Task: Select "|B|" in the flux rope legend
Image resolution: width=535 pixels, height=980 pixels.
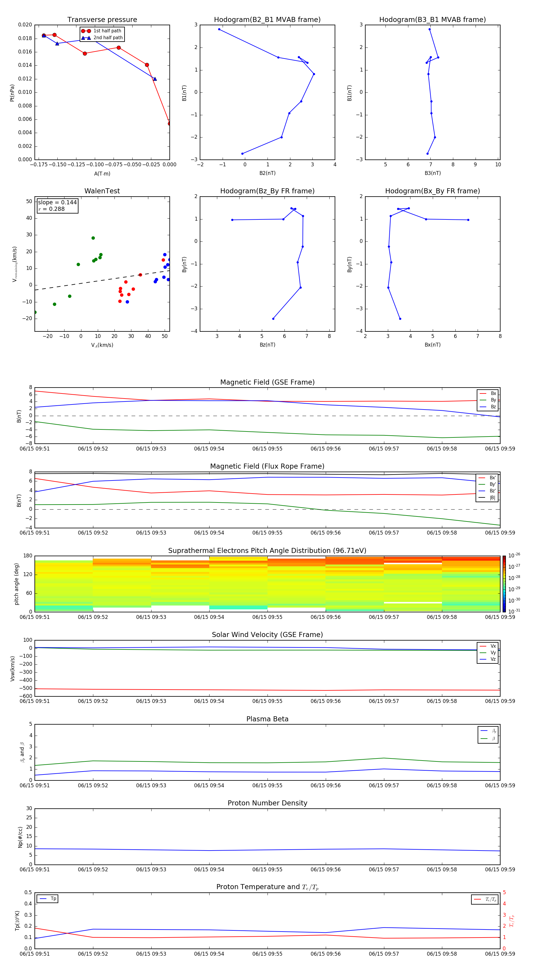Action: coord(487,498)
